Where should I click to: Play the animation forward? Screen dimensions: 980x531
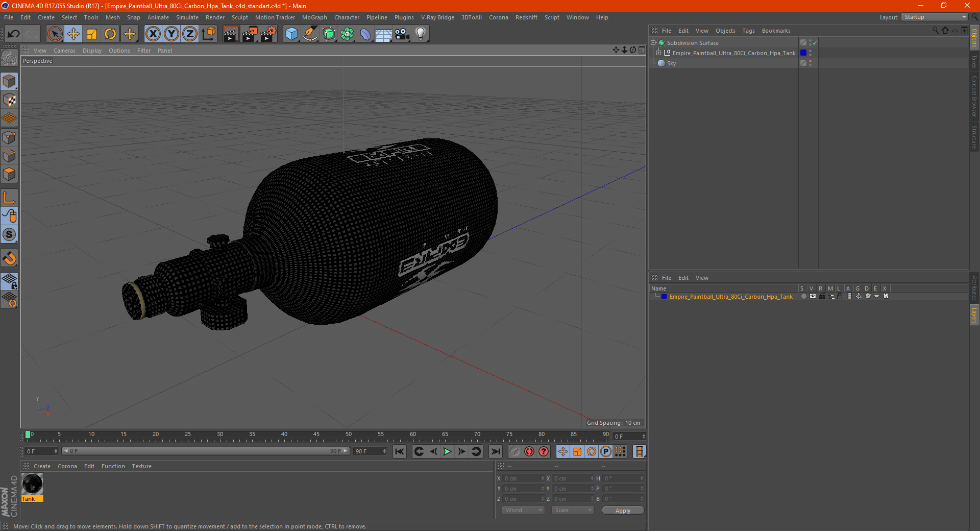[x=447, y=451]
